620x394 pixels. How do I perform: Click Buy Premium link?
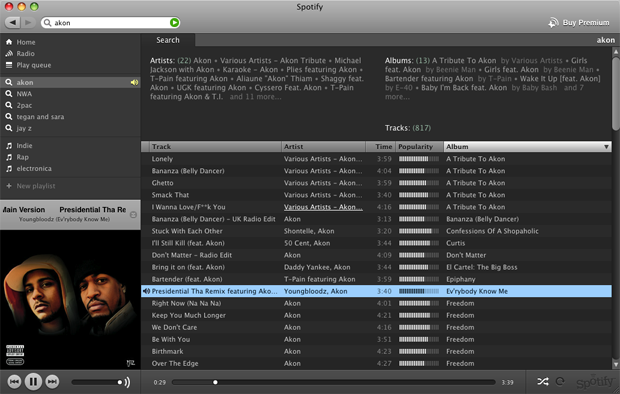(586, 23)
